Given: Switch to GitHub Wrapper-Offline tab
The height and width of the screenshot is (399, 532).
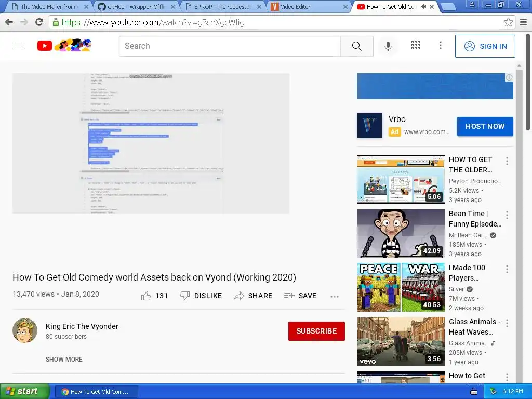Looking at the screenshot, I should coord(136,7).
